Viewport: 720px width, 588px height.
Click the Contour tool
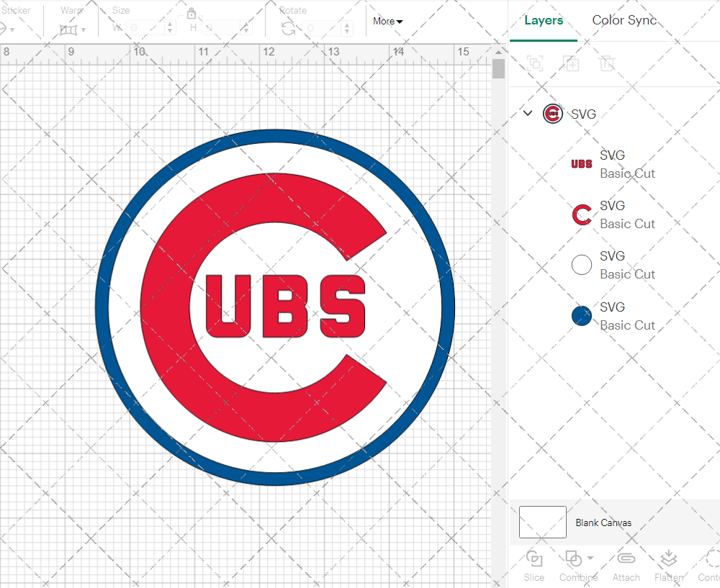709,566
